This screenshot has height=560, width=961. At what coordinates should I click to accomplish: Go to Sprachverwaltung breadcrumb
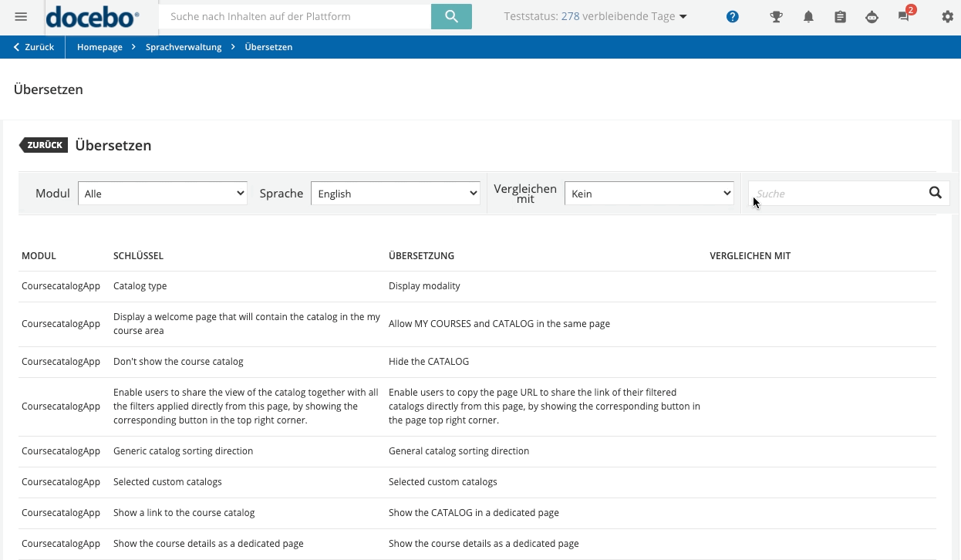(x=184, y=47)
